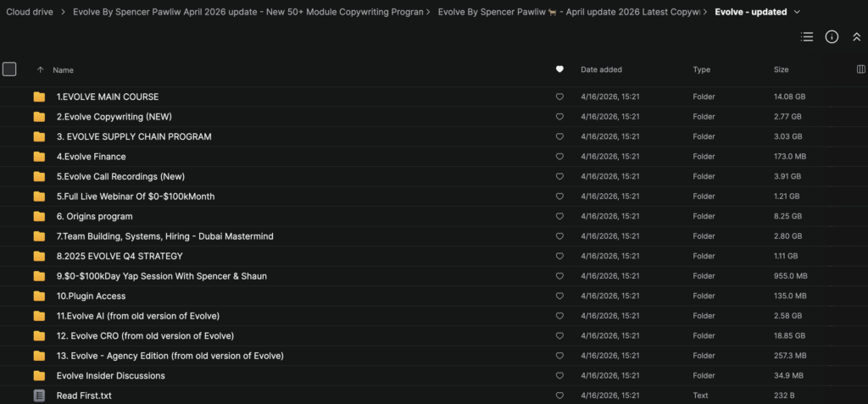Switch to list view layout icon
Viewport: 868px width, 404px height.
point(807,37)
